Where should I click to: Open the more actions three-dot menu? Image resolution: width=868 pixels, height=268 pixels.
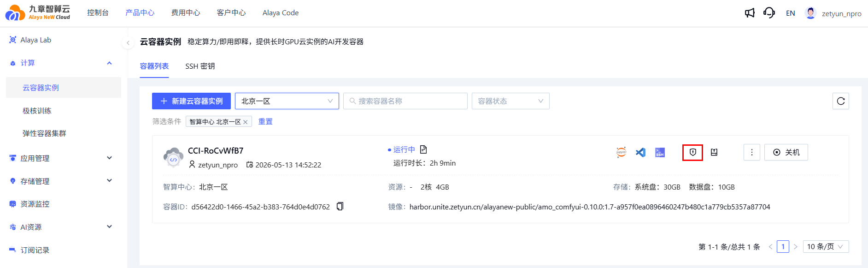click(752, 152)
